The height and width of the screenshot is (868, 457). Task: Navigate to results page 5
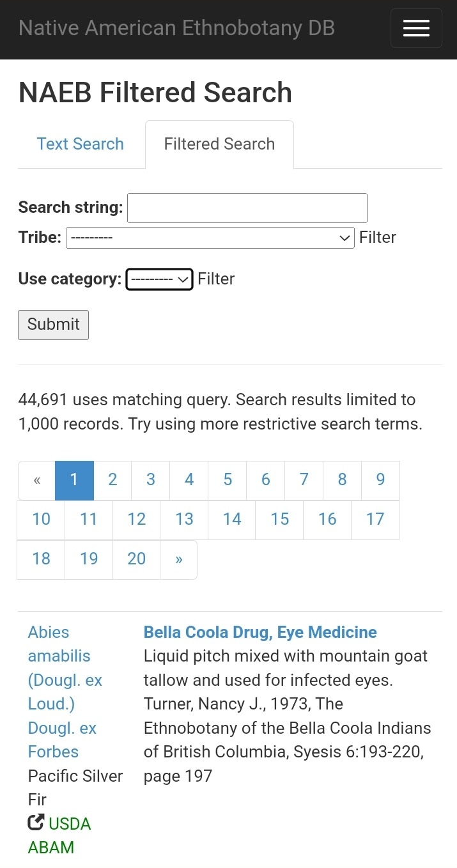pyautogui.click(x=228, y=480)
